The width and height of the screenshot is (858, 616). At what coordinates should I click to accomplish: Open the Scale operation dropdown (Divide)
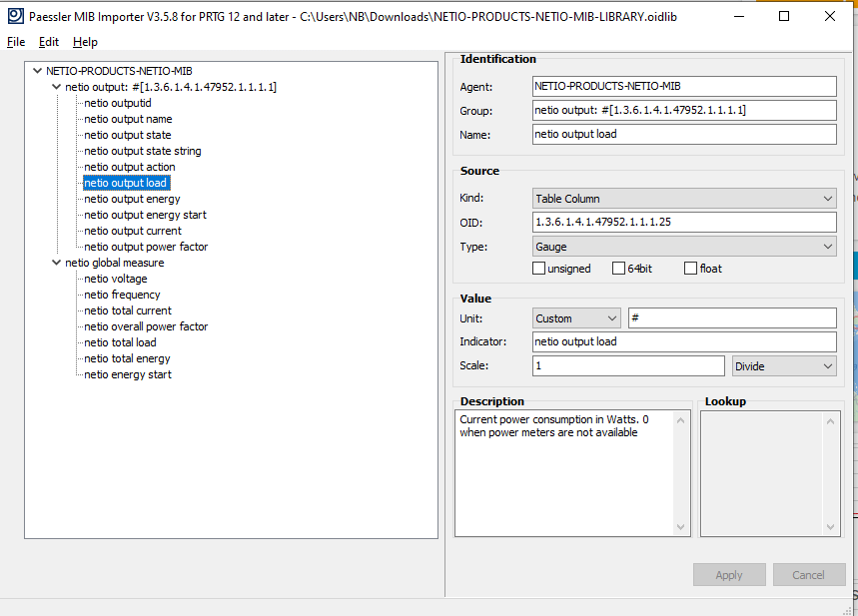click(x=784, y=366)
